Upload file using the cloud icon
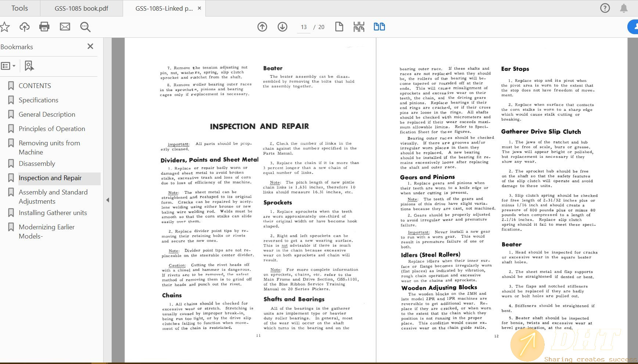This screenshot has width=638, height=364. 25,27
